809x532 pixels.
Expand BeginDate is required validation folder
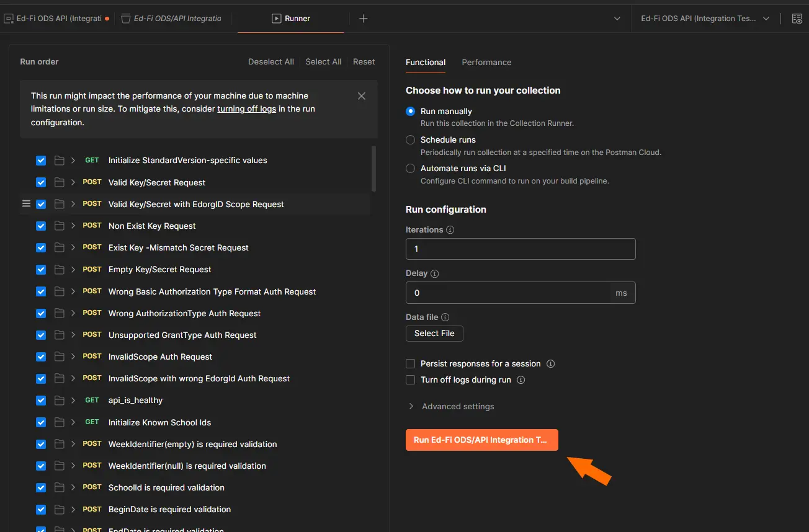point(73,510)
